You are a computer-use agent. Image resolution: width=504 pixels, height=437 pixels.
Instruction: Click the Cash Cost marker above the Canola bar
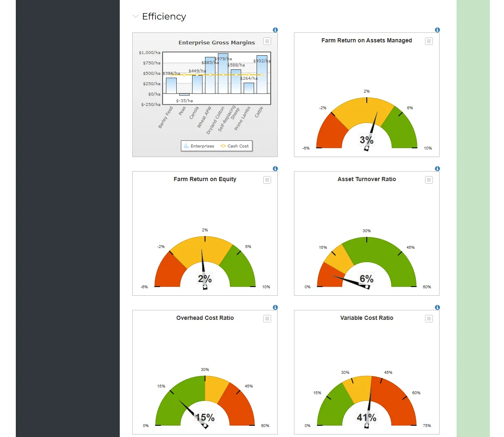click(x=196, y=76)
